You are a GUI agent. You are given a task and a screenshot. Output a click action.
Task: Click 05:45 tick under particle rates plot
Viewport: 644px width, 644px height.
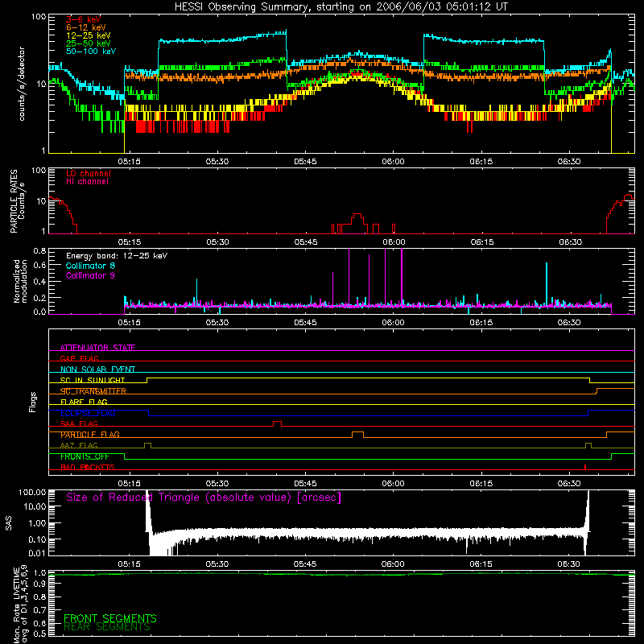click(x=306, y=242)
